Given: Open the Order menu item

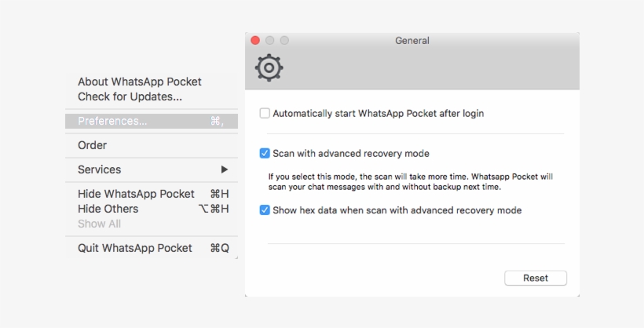Looking at the screenshot, I should (152, 145).
